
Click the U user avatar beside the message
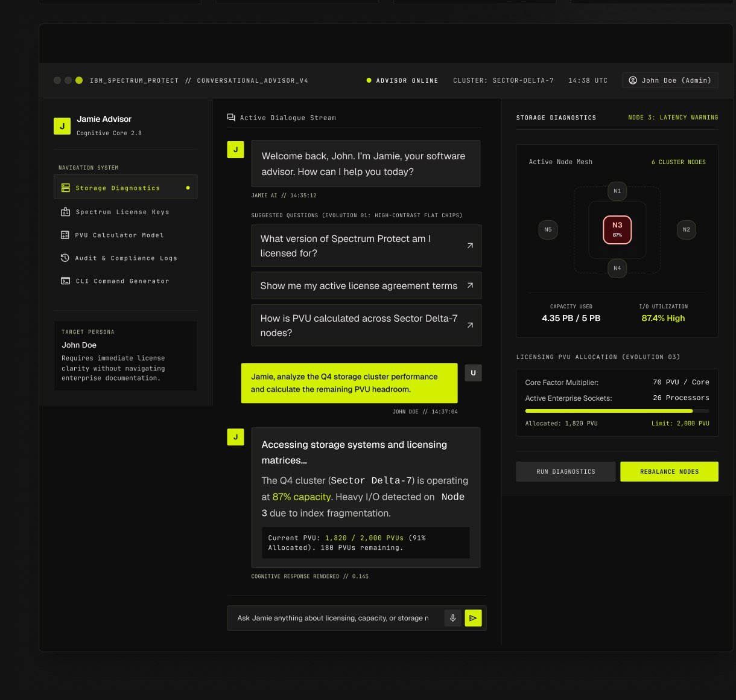tap(473, 373)
